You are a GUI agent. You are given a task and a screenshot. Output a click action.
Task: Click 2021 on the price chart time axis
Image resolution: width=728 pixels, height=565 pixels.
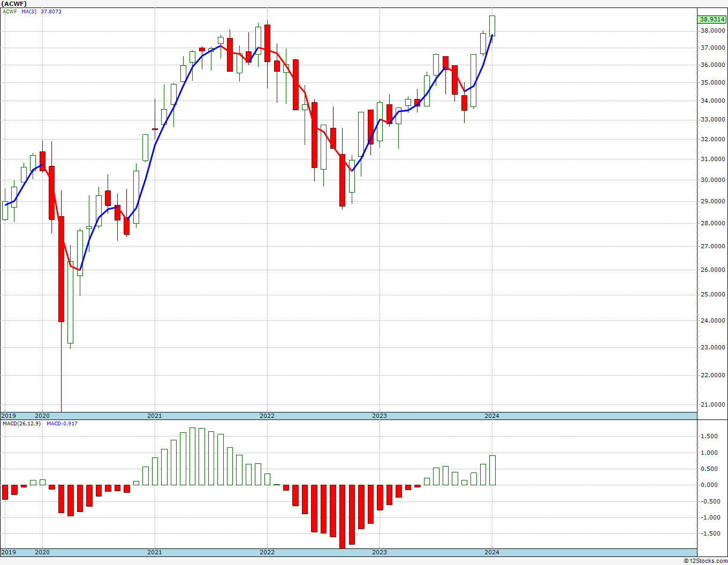(155, 416)
